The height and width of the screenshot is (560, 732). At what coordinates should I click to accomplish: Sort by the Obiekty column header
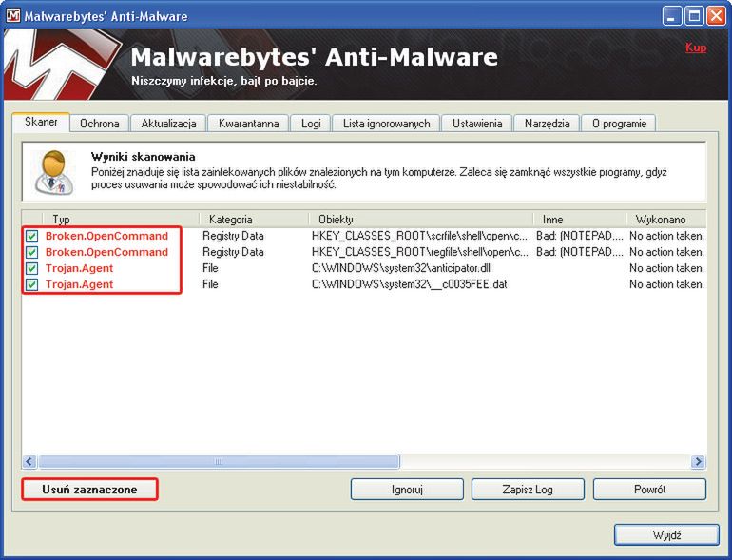point(421,219)
